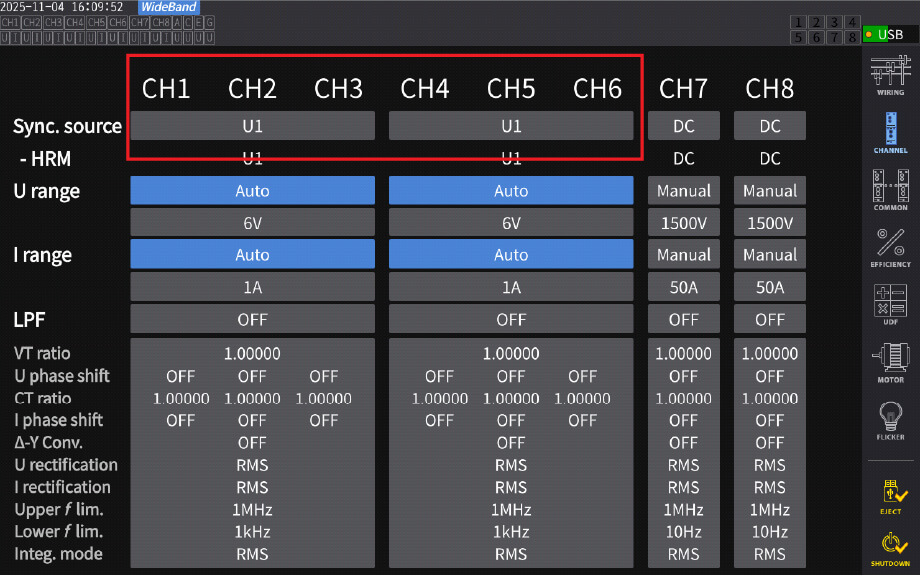Open Sync. source U1 selector for CH1-CH3
The height and width of the screenshot is (576, 920).
tap(252, 126)
